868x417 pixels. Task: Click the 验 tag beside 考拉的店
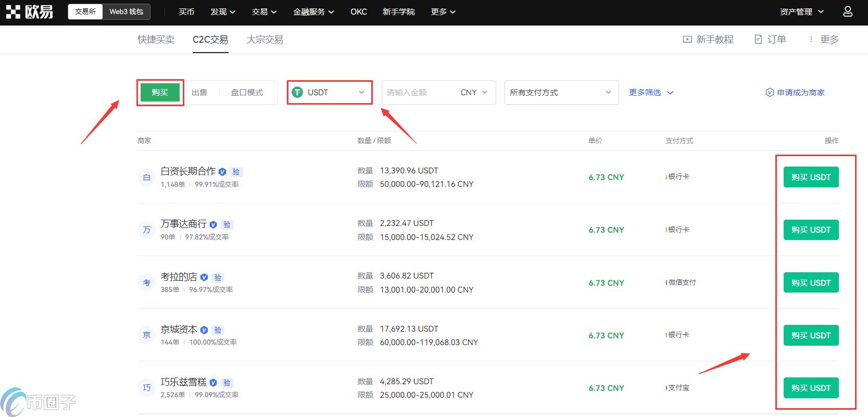tap(218, 277)
